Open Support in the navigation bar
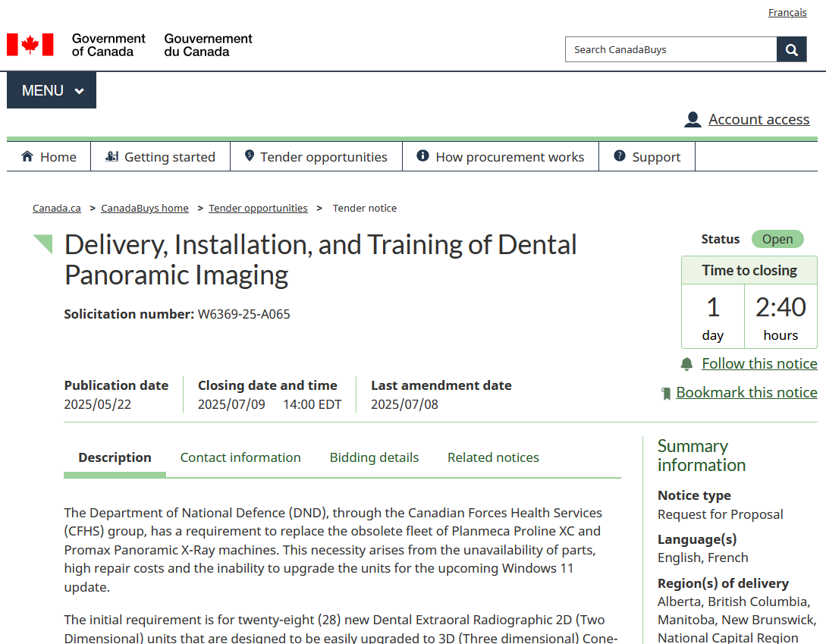 (648, 156)
